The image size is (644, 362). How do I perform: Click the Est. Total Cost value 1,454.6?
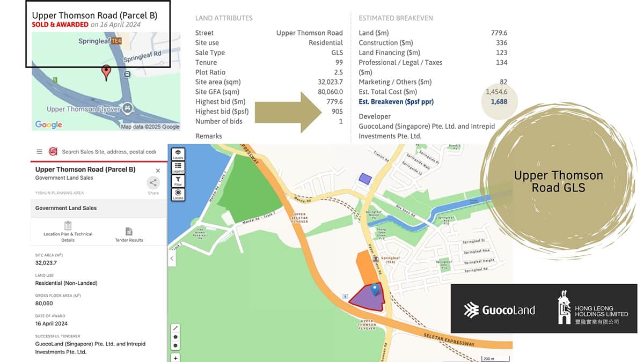[x=496, y=92]
